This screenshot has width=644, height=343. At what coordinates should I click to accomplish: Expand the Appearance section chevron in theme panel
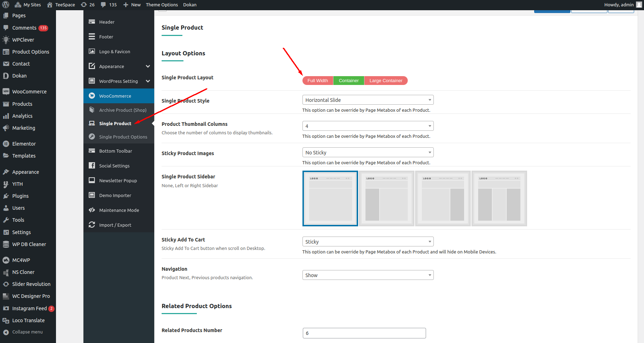tap(148, 66)
